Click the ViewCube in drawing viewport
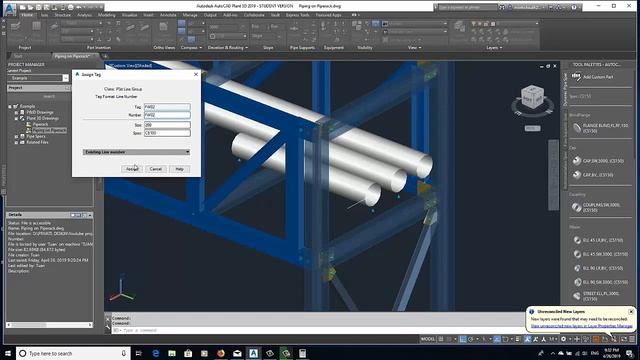 pos(532,97)
